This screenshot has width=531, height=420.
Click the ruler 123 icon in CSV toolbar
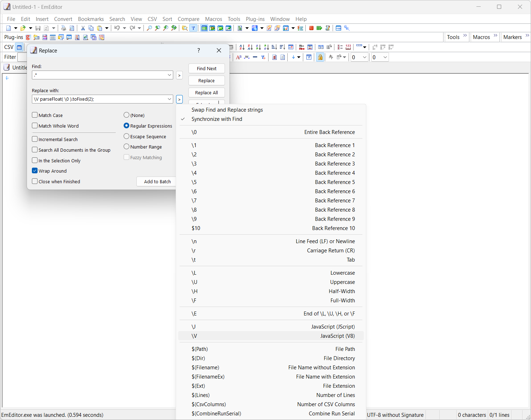click(348, 47)
